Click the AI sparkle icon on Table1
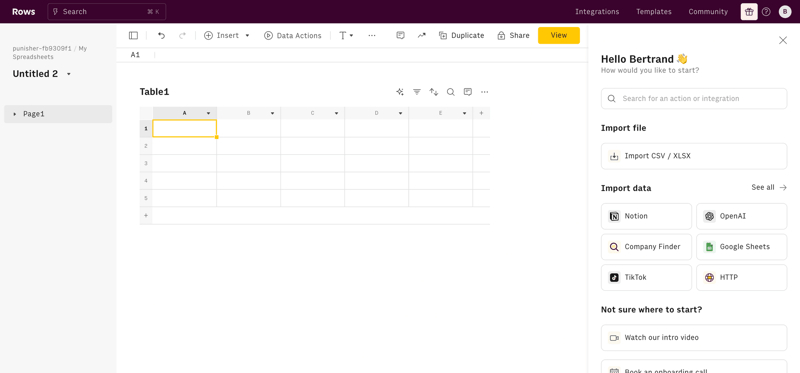This screenshot has width=800, height=373. (x=400, y=92)
